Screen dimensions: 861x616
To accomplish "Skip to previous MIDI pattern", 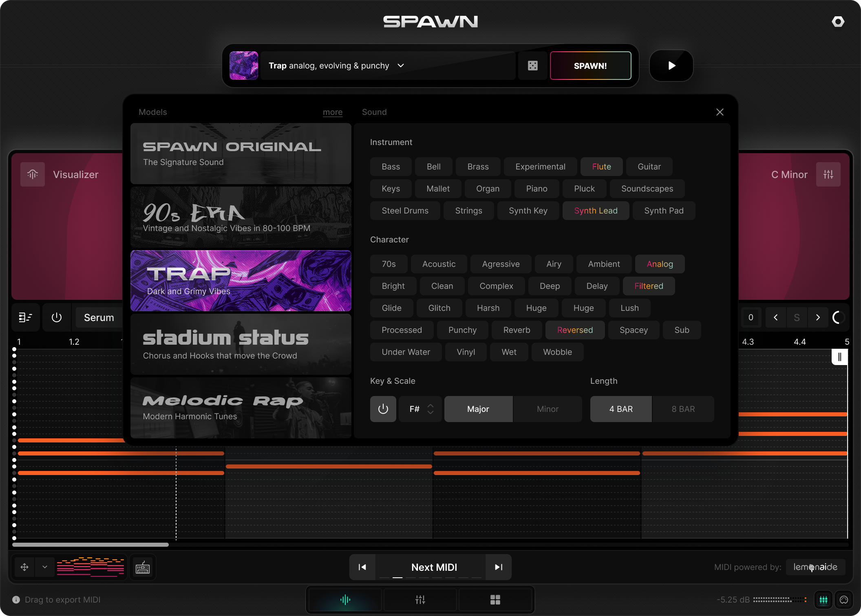I will pos(362,567).
